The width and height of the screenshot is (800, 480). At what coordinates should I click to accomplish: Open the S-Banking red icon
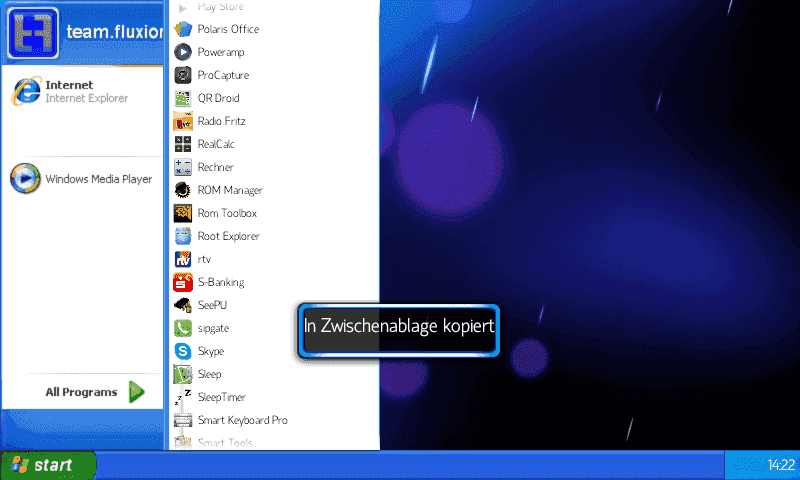coord(183,282)
